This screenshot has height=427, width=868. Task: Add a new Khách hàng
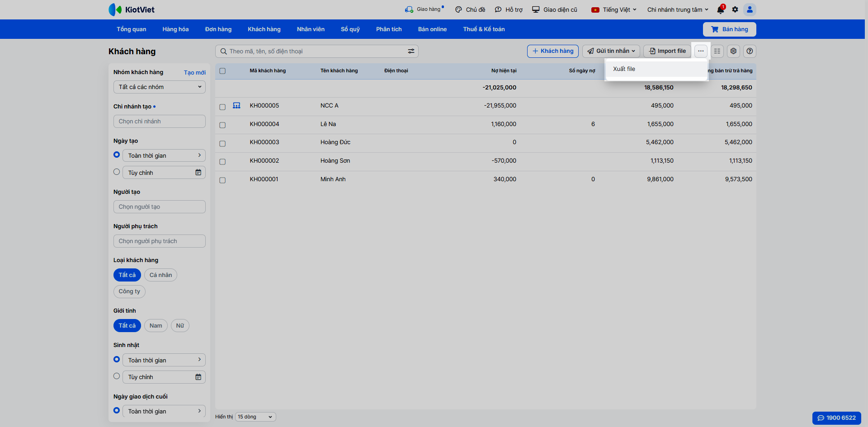point(552,51)
